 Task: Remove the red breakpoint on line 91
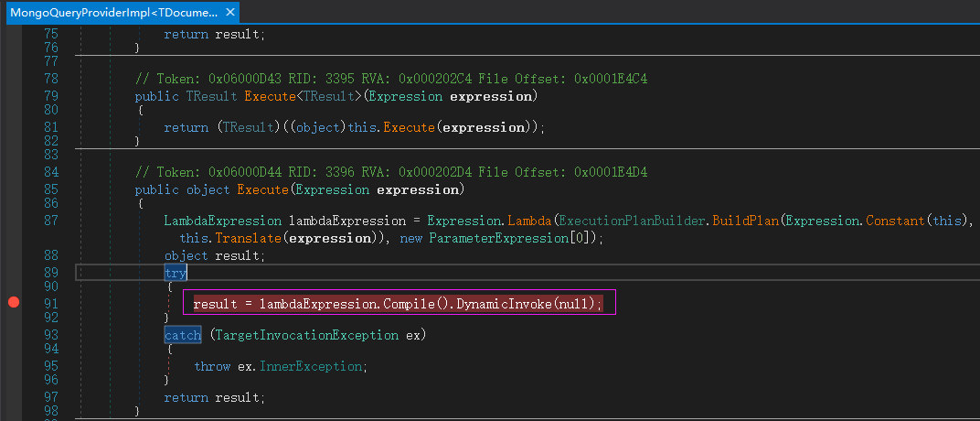14,303
